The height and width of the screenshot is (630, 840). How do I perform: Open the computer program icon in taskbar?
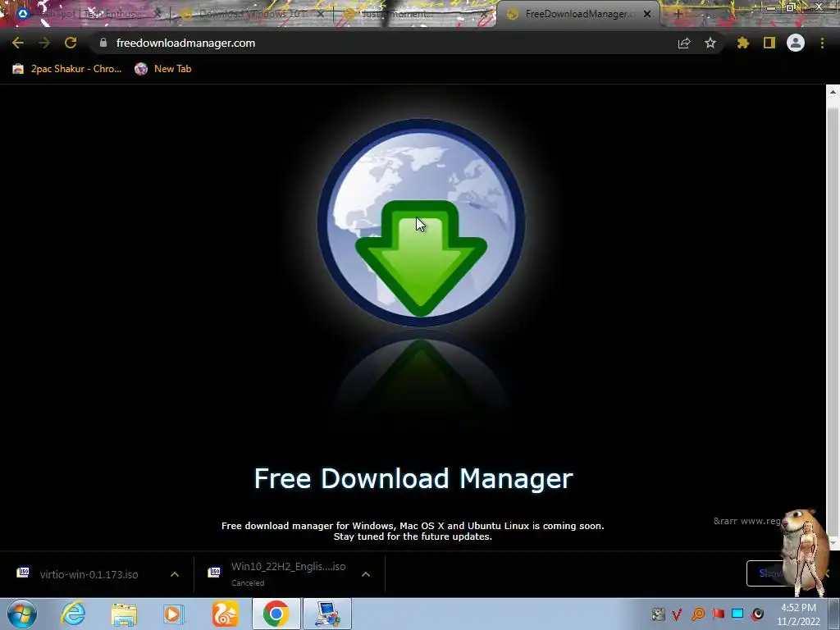(327, 614)
